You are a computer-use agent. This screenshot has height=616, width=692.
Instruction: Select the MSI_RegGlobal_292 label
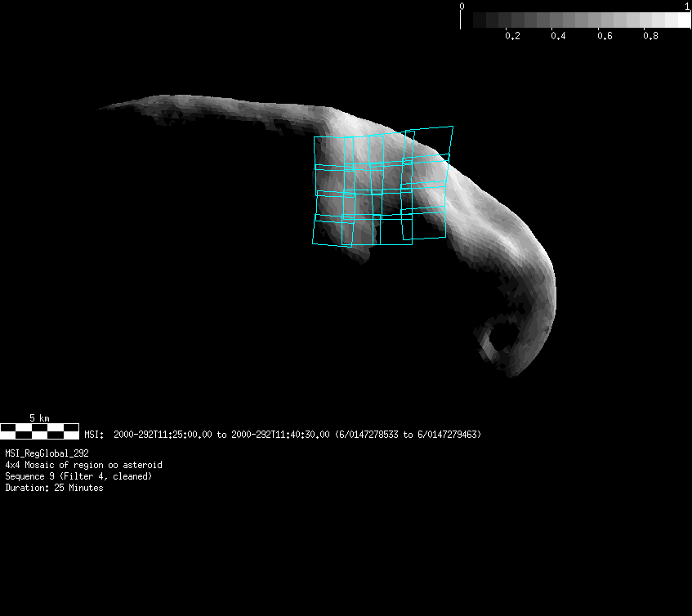coord(47,453)
